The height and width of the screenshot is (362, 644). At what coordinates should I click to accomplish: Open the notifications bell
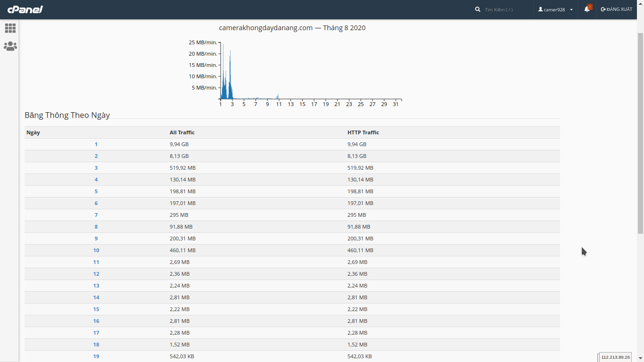pos(587,9)
